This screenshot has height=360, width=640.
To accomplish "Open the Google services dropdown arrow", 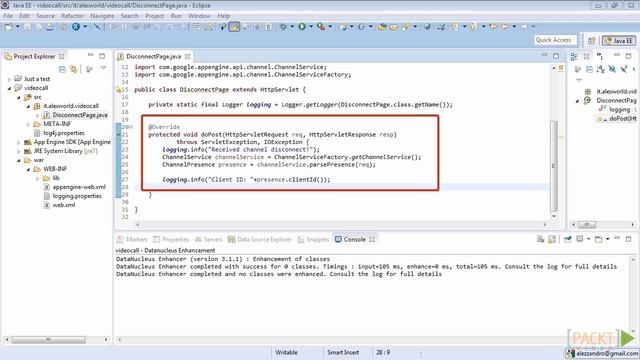I will point(85,27).
